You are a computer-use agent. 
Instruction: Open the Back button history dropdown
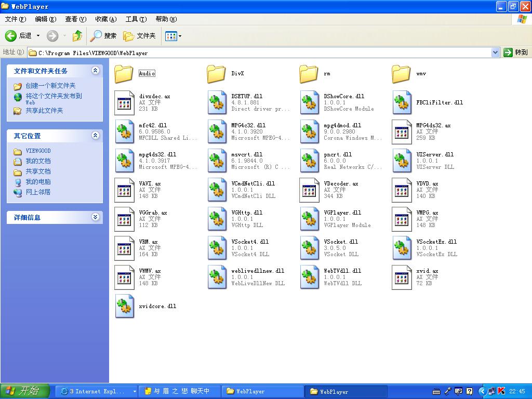(38, 36)
